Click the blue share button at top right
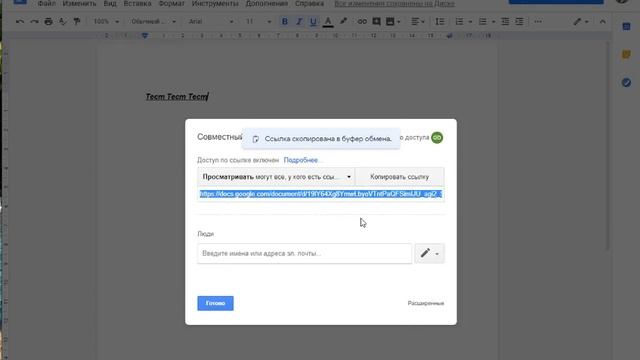Image resolution: width=640 pixels, height=360 pixels. click(556, 2)
